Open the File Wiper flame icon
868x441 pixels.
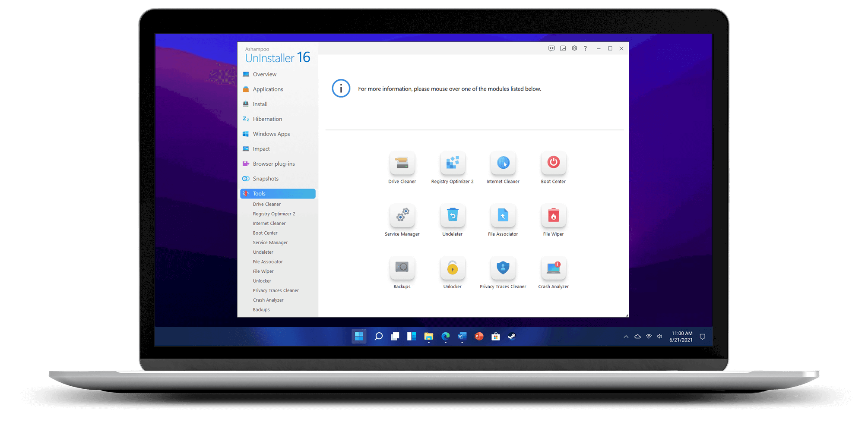553,215
